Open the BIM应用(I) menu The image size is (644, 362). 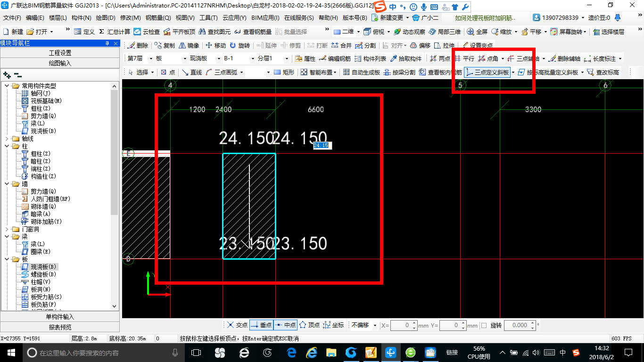265,18
